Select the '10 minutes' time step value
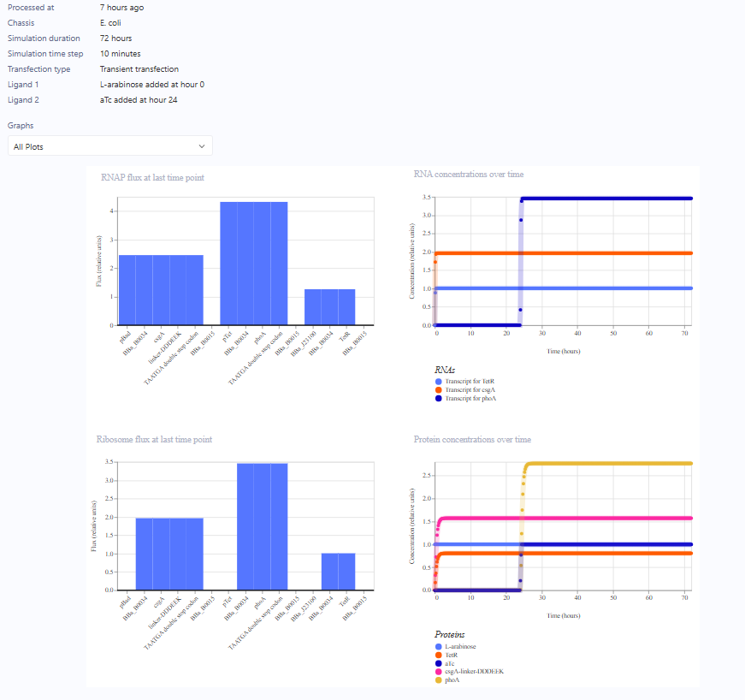 point(121,54)
